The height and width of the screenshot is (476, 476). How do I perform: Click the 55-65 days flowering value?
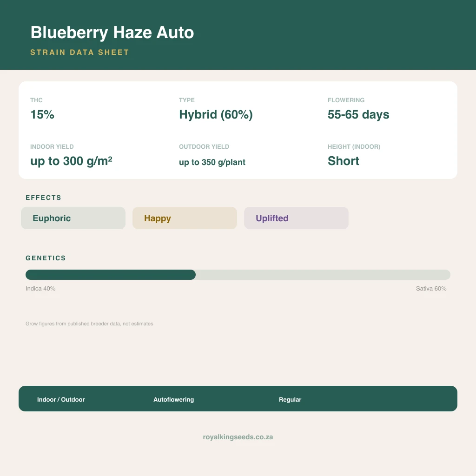[358, 115]
